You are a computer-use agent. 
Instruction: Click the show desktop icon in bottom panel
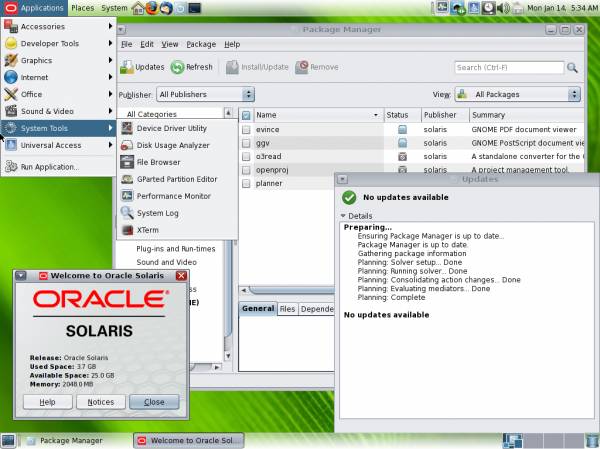tap(8, 440)
